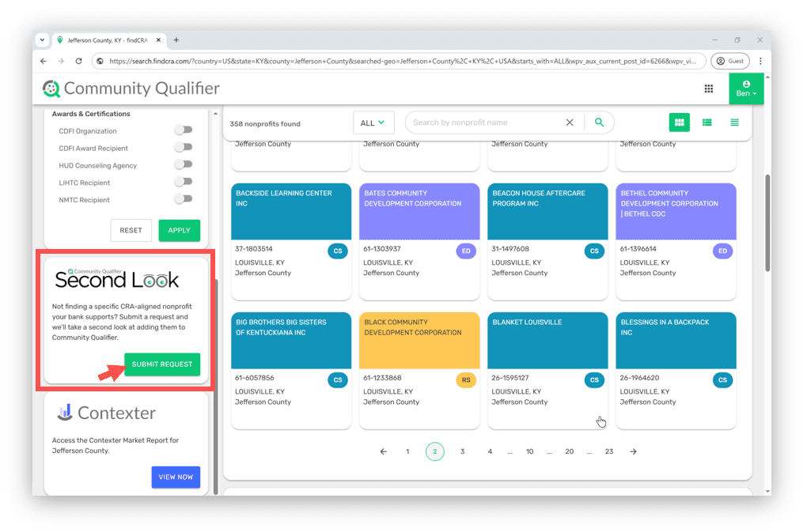Go to results page 3
The height and width of the screenshot is (532, 807).
tap(462, 452)
